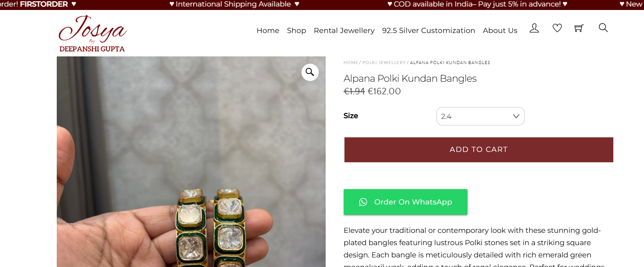Follow the Polki Jewellery breadcrumb link
The width and height of the screenshot is (644, 267).
click(x=384, y=63)
